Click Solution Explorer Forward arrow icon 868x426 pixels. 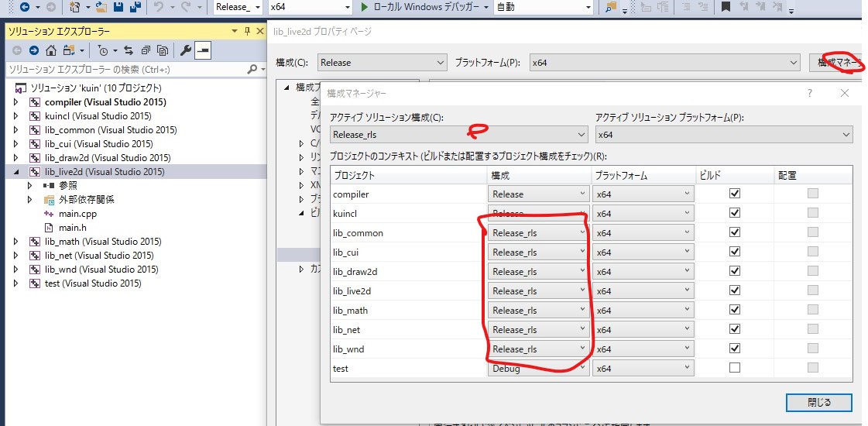(x=34, y=50)
